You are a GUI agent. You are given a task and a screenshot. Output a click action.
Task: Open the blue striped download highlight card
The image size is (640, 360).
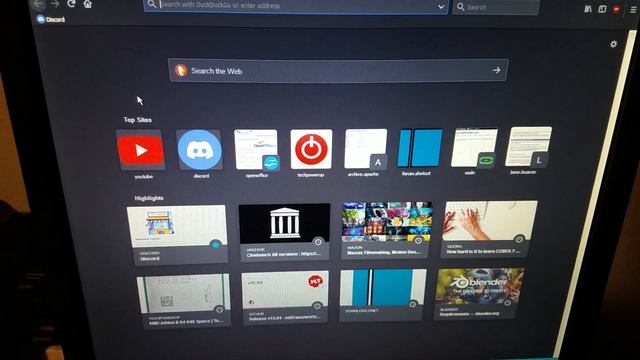click(383, 295)
